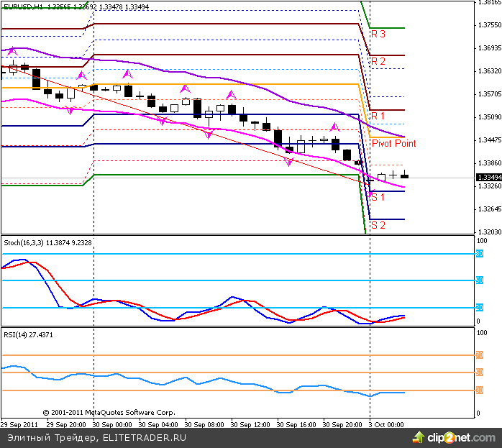
Task: Click the Pivot Point label
Action: pos(393,144)
